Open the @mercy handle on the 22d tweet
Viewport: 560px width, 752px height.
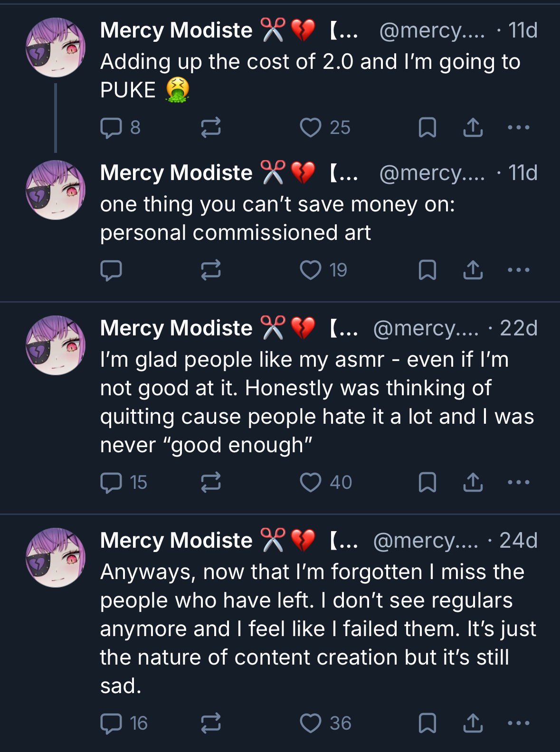pyautogui.click(x=426, y=328)
